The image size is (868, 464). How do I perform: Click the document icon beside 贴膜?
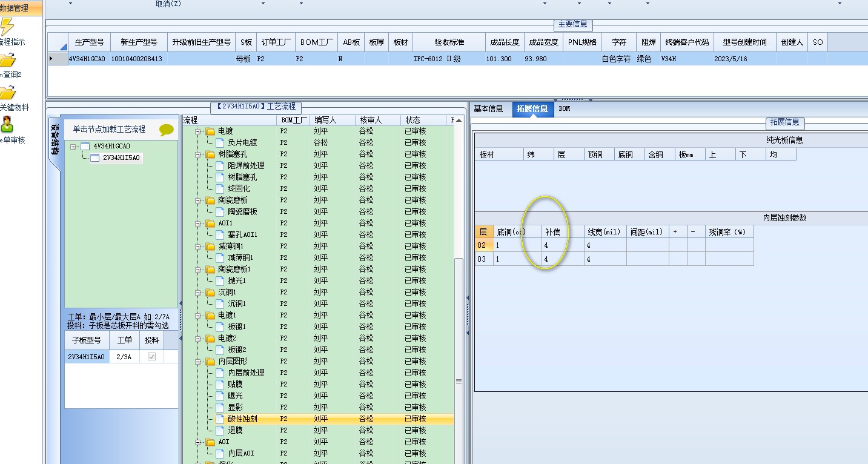click(220, 385)
